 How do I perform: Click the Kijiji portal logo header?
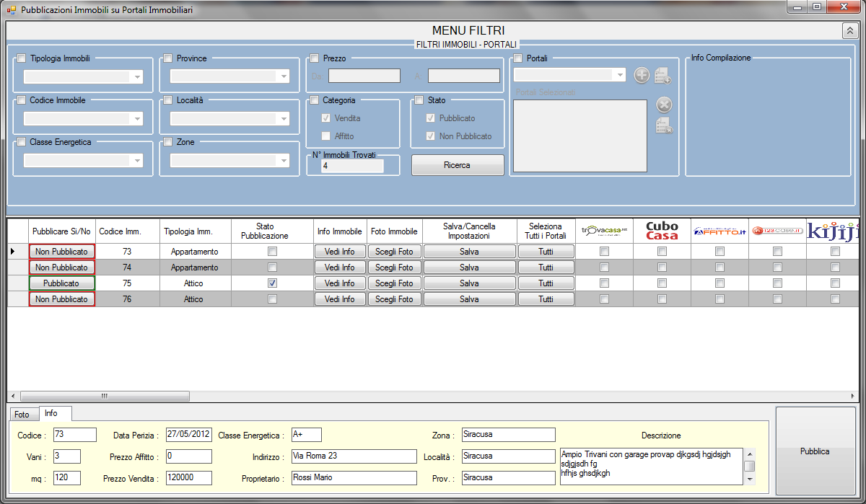coord(833,231)
